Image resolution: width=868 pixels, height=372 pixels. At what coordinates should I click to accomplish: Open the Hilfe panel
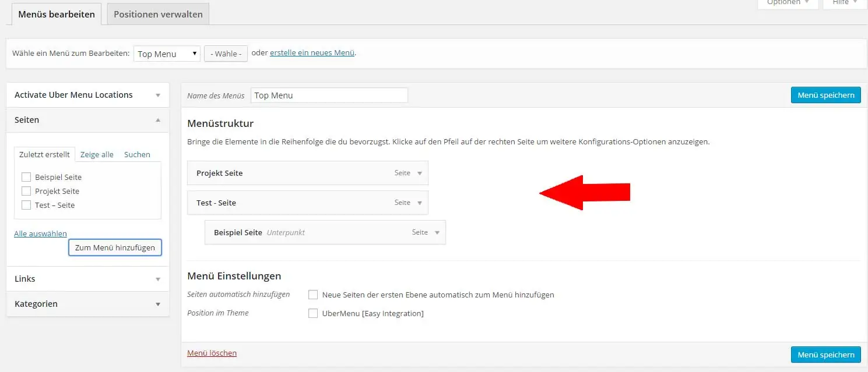[x=844, y=3]
